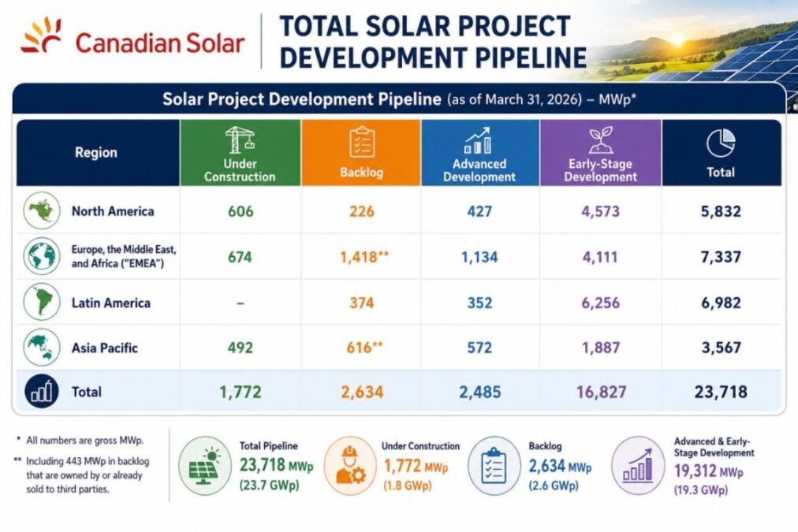798x532 pixels.
Task: Click the Canadian Solar brand name
Action: (x=160, y=43)
